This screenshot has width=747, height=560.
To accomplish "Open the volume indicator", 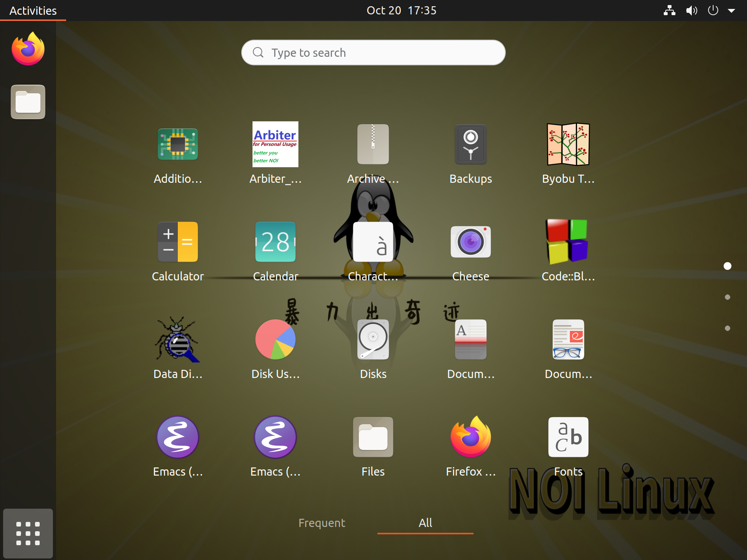I will coord(691,10).
